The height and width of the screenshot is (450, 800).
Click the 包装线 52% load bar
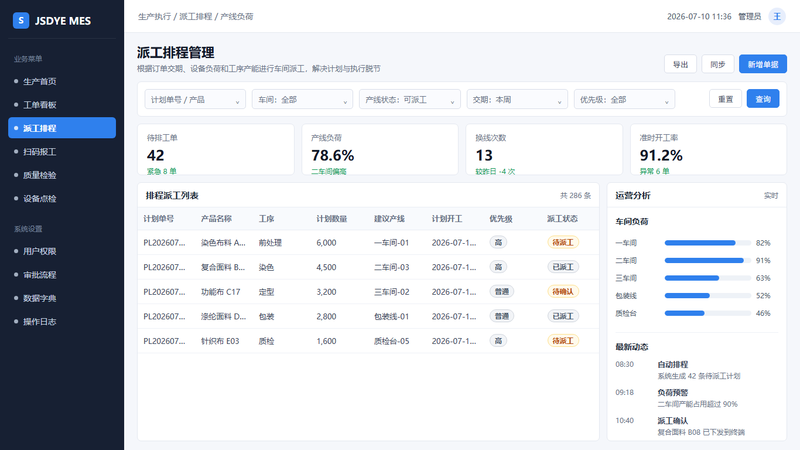click(x=707, y=295)
